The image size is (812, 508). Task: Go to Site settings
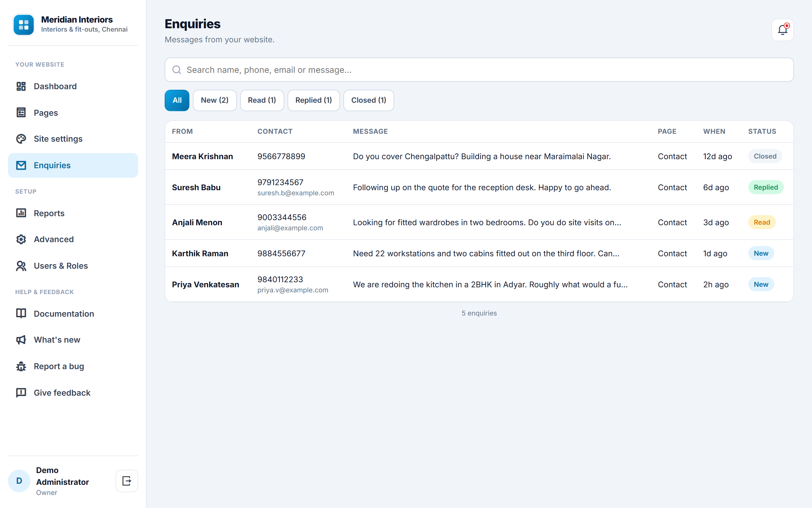coord(73,139)
